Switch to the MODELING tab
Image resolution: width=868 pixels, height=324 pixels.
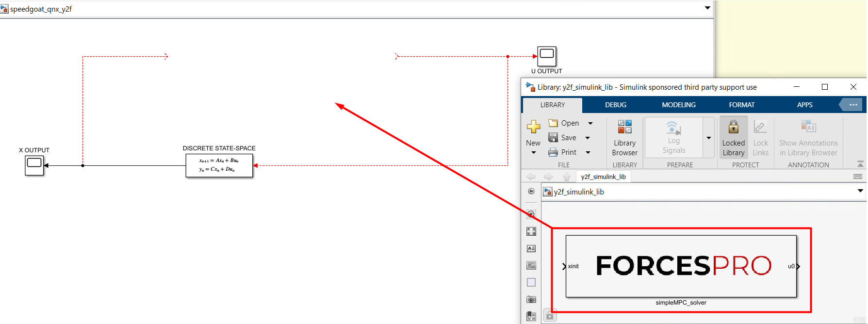(678, 105)
